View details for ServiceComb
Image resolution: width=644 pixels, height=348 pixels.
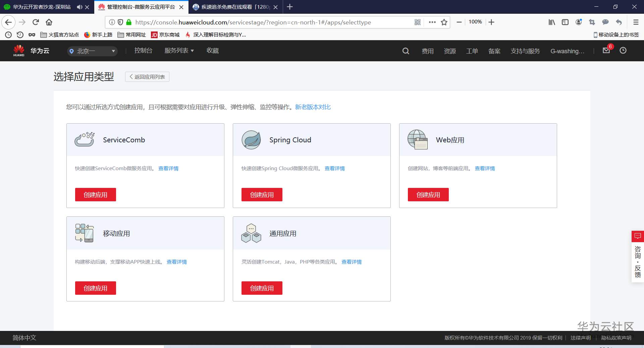point(168,168)
